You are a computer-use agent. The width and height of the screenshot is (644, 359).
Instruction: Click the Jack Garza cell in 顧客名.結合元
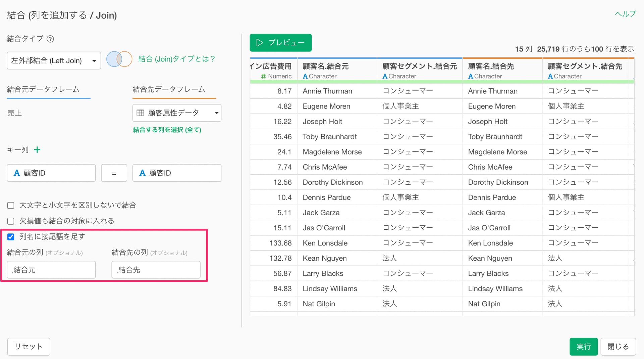pyautogui.click(x=337, y=213)
